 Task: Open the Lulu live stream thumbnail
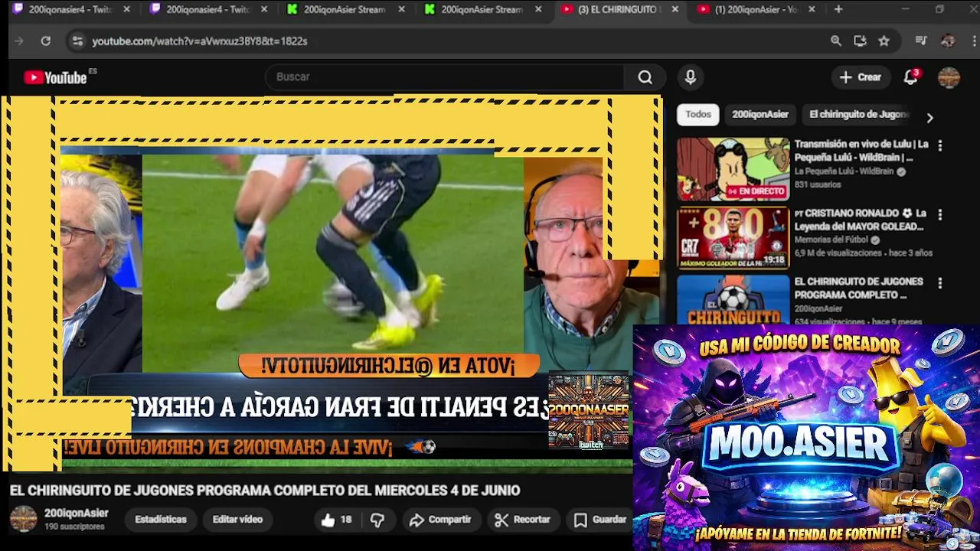733,169
